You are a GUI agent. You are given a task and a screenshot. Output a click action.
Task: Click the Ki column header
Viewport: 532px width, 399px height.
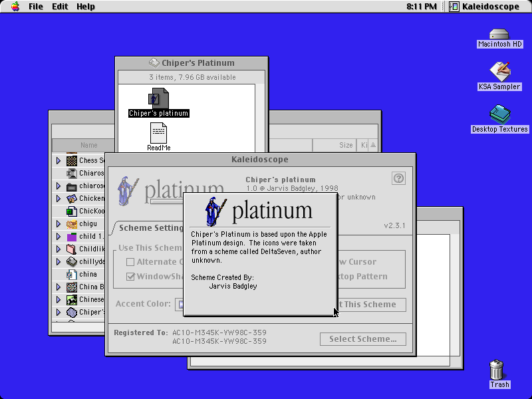tap(362, 145)
